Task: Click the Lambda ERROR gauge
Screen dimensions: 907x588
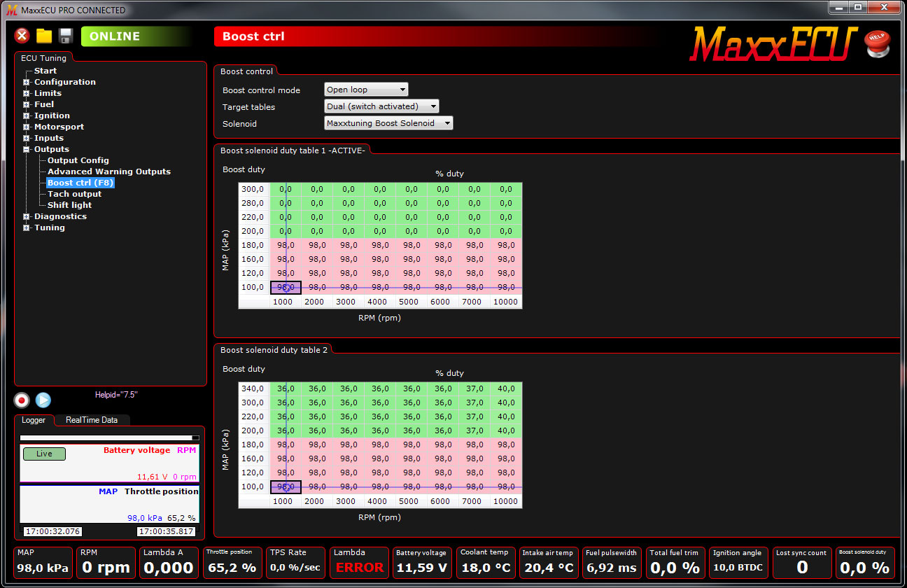Action: tap(358, 563)
